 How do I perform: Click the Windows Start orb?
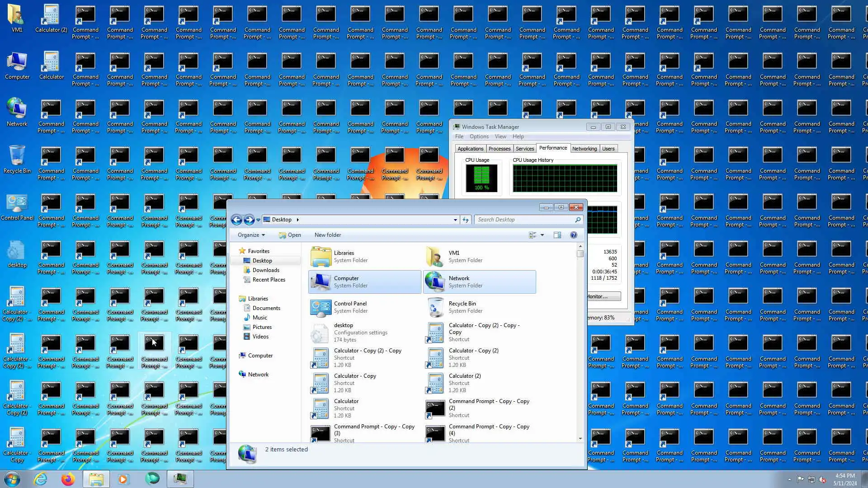pos(12,479)
